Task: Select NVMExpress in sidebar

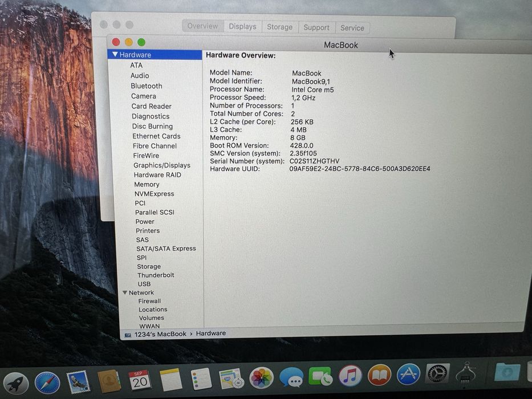Action: coord(154,194)
